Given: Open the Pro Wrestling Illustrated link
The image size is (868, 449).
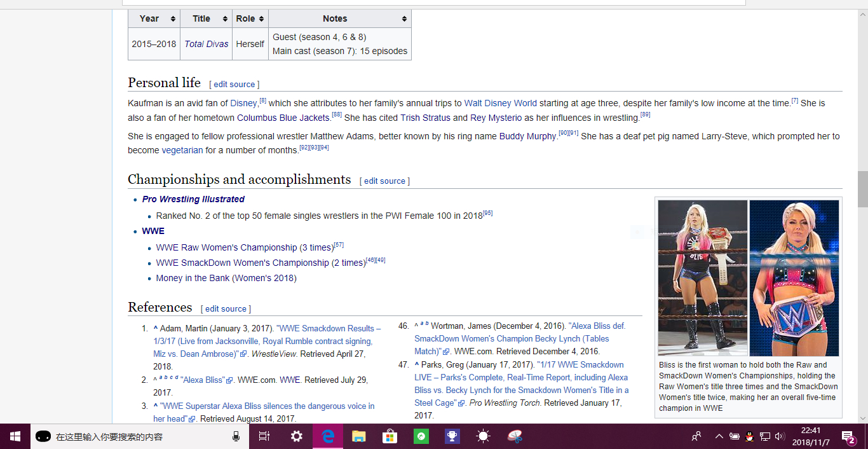Looking at the screenshot, I should 193,199.
